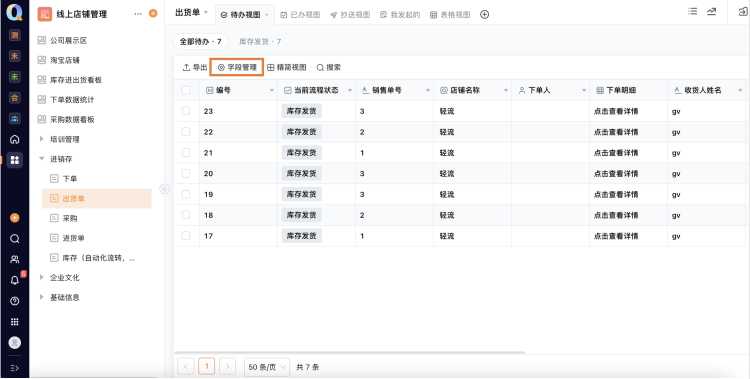The height and width of the screenshot is (379, 750).
Task: Open the 销售单号 column dropdown arrow
Action: 428,90
